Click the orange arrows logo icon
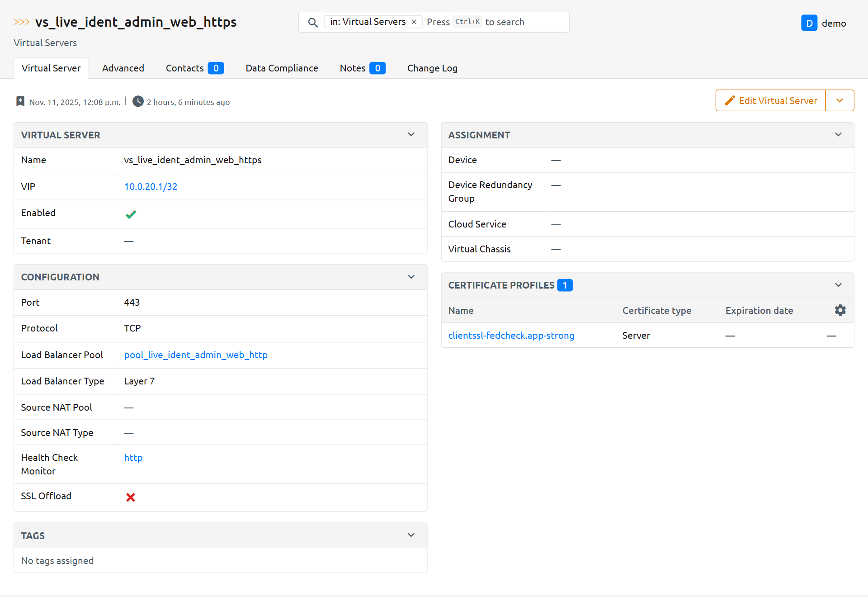The width and height of the screenshot is (868, 597). [x=21, y=22]
